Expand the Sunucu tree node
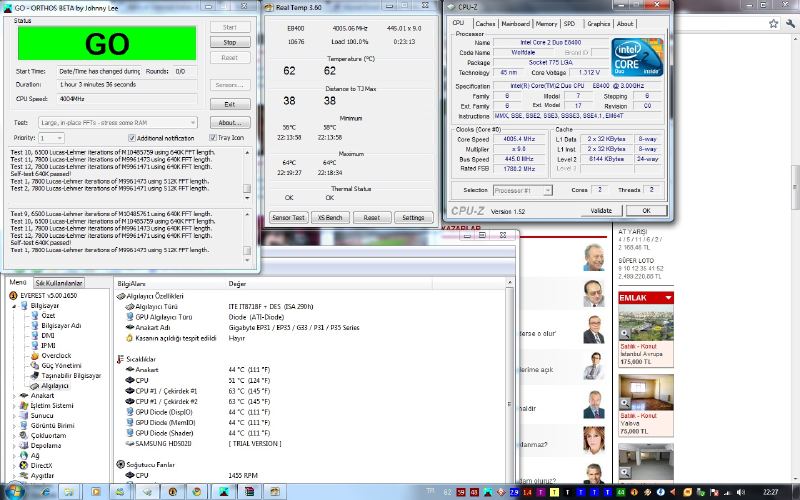The height and width of the screenshot is (500, 800). 14,416
